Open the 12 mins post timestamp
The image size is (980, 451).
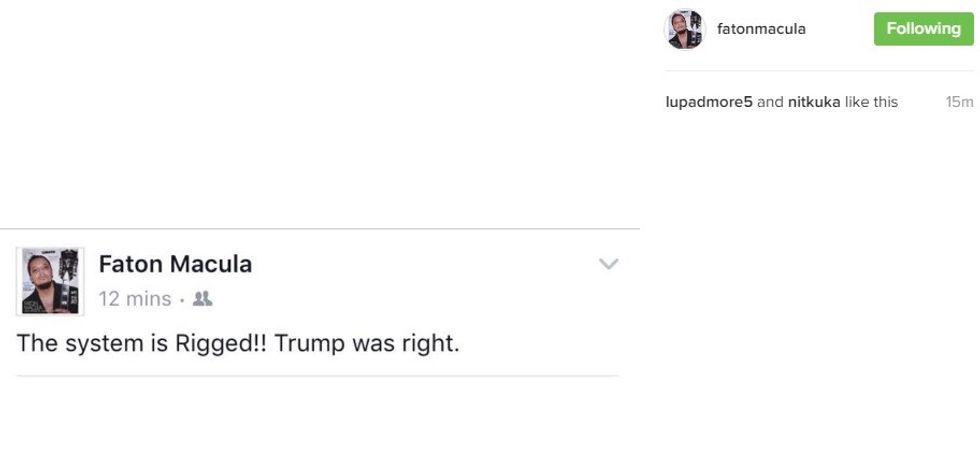(134, 298)
